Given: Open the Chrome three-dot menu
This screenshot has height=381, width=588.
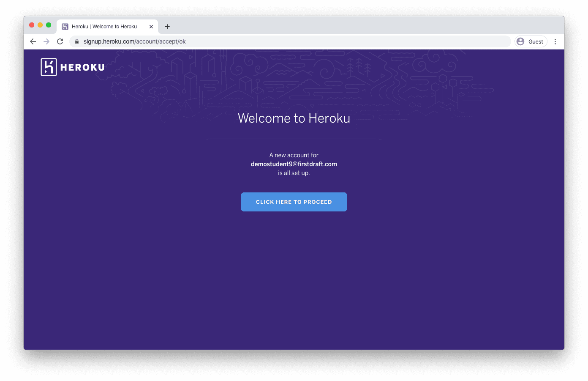Looking at the screenshot, I should [x=555, y=41].
